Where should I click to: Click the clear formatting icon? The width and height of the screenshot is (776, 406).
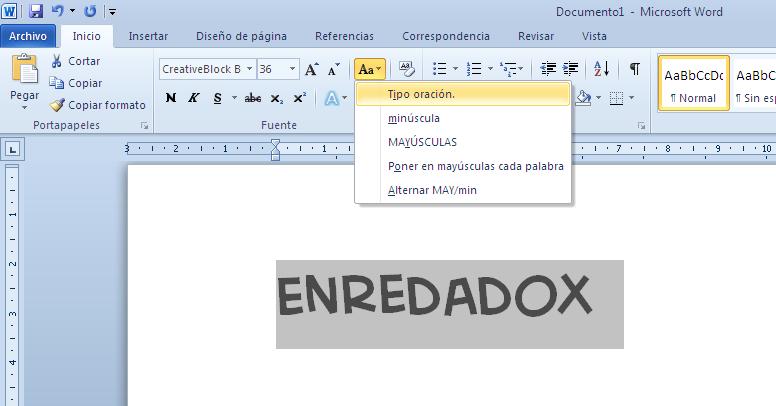(407, 69)
